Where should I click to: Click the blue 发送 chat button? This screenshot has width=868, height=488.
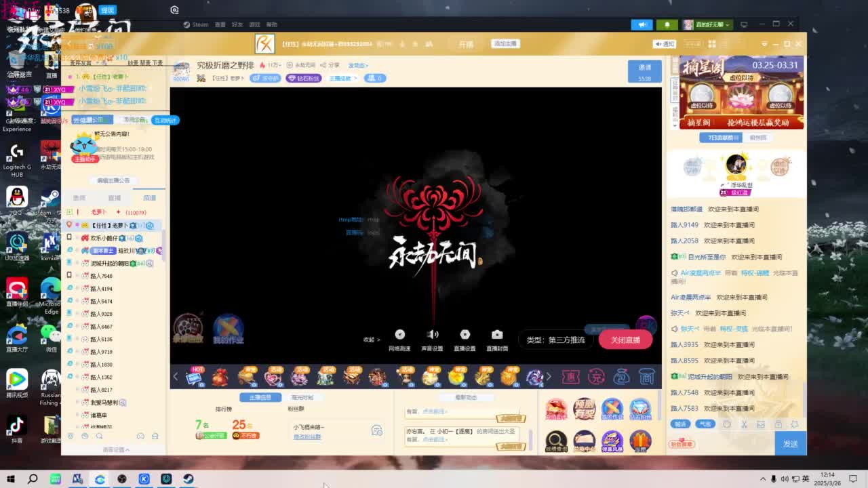pos(791,444)
